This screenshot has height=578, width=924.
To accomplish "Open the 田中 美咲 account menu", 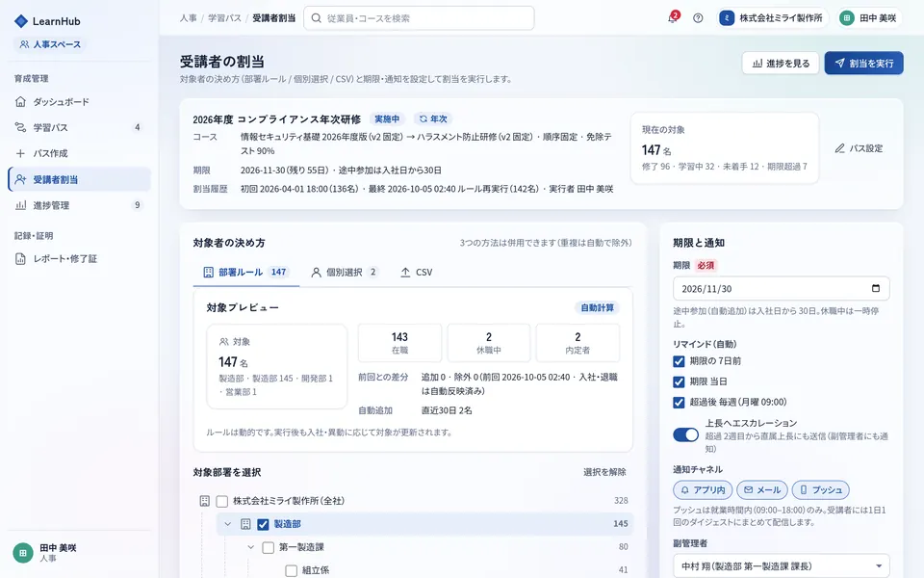I will point(870,18).
